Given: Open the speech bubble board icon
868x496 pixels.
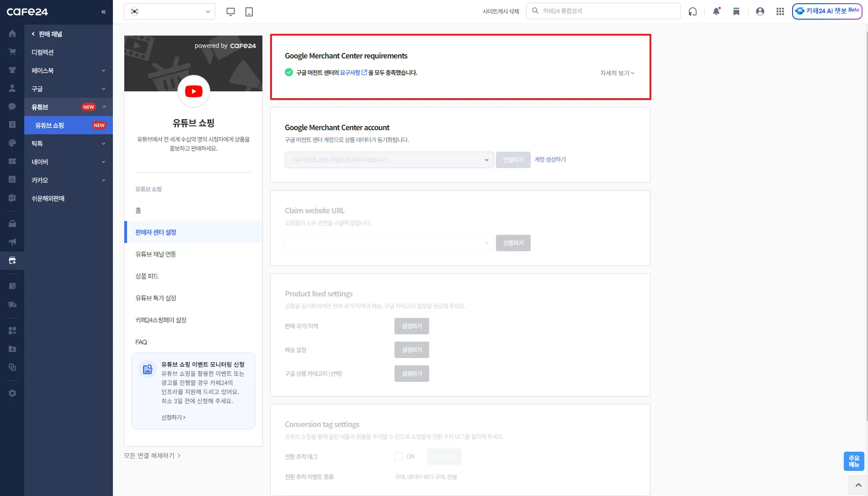Looking at the screenshot, I should pos(12,106).
